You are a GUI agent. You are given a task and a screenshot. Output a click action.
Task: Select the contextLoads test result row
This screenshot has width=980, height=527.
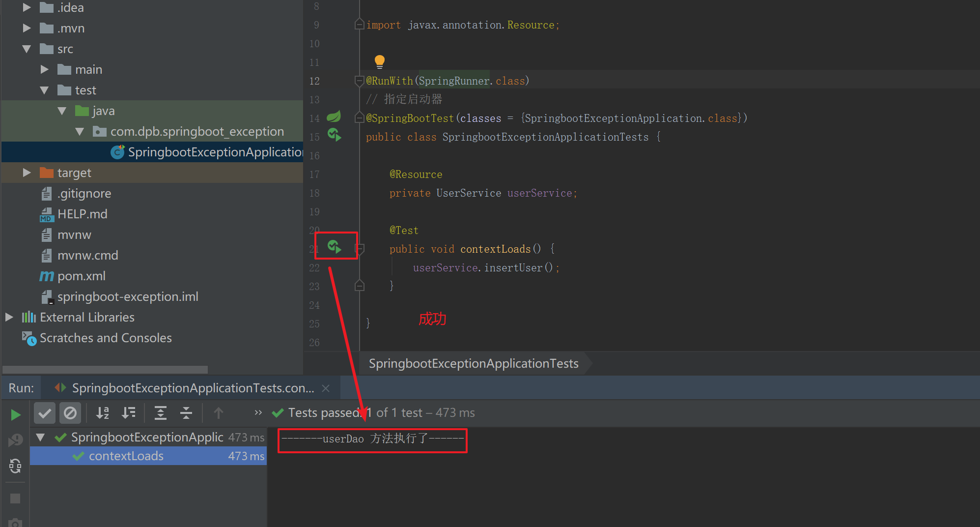[148, 456]
